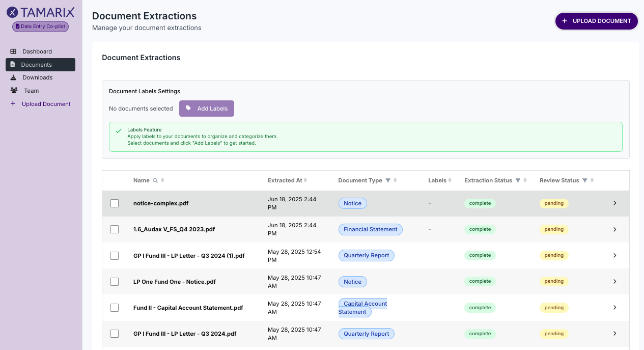Screen dimensions: 644x350
Task: Expand the 1.6_Audax V_FS_Q4 2023.pdf row chevron
Action: (614, 229)
